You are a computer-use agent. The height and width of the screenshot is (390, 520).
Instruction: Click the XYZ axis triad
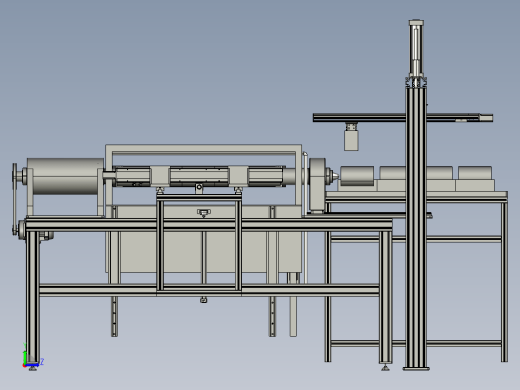(x=32, y=356)
